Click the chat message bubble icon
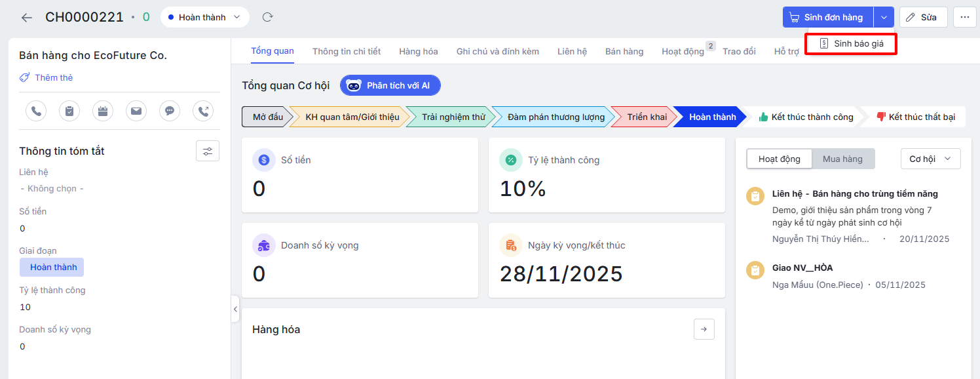The height and width of the screenshot is (379, 980). [170, 111]
